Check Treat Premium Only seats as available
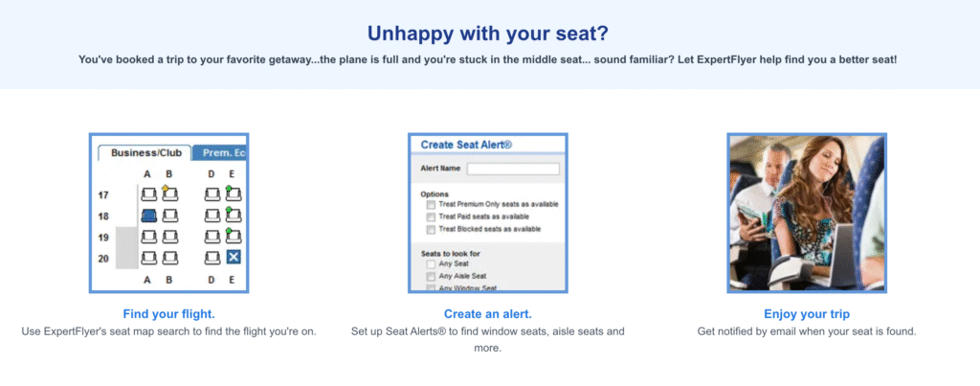Viewport: 980px width, 386px height. coord(431,205)
